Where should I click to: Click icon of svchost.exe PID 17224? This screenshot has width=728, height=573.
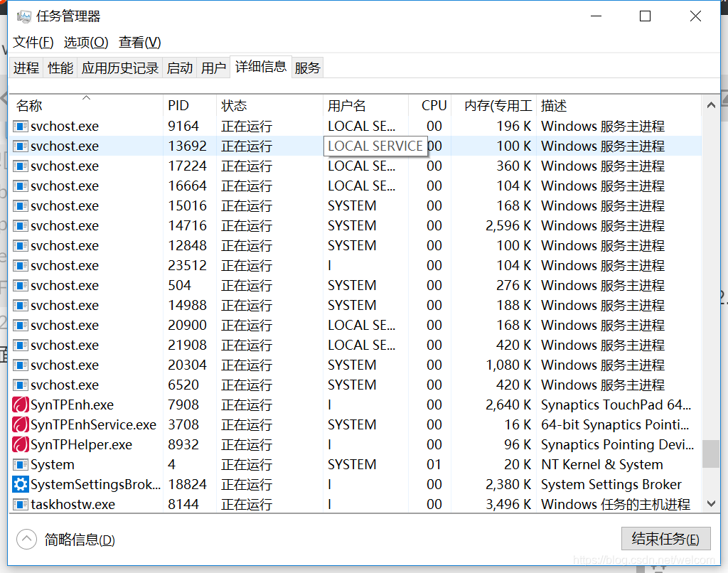click(x=21, y=166)
